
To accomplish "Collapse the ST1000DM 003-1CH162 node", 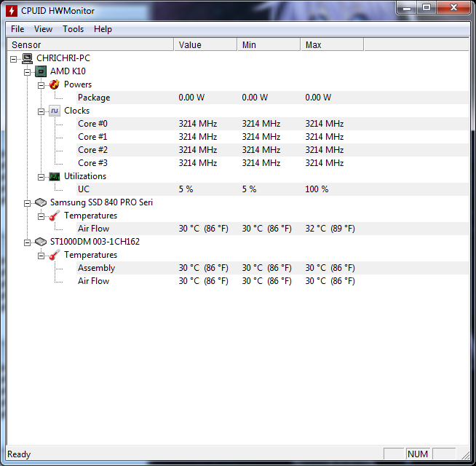I will click(27, 242).
